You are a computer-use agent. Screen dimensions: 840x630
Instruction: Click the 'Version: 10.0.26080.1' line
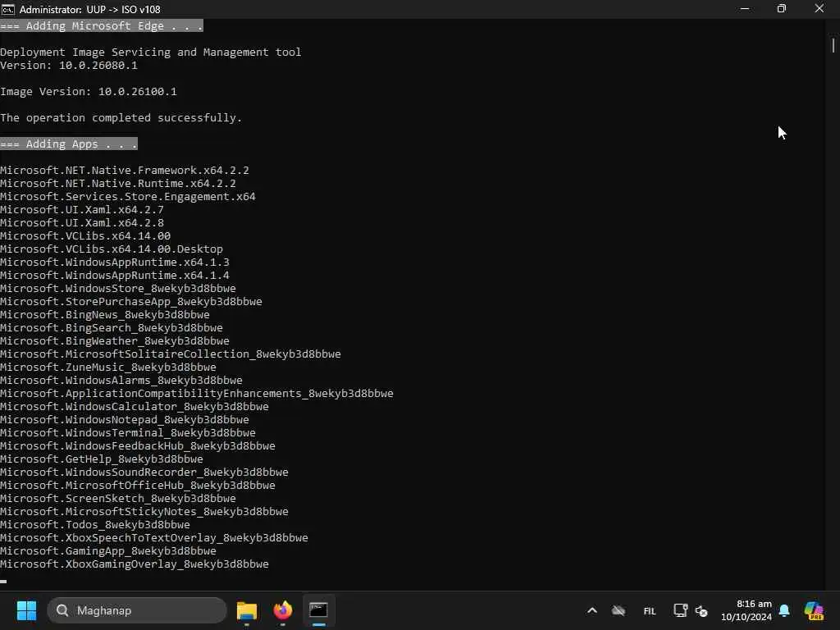pos(69,66)
